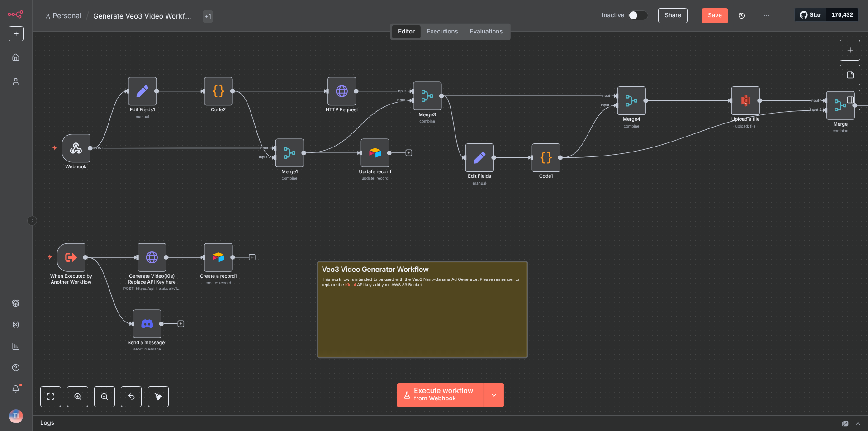Expand the Logs panel chevron
Viewport: 868px width, 431px height.
858,424
